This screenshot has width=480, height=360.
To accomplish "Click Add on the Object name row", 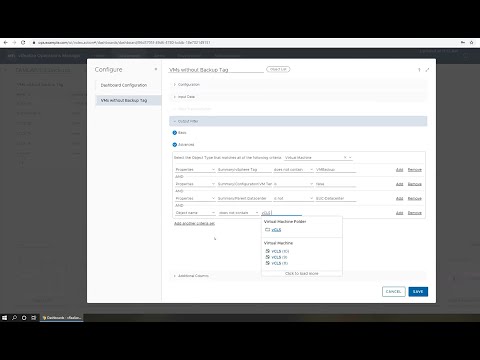I will (399, 213).
